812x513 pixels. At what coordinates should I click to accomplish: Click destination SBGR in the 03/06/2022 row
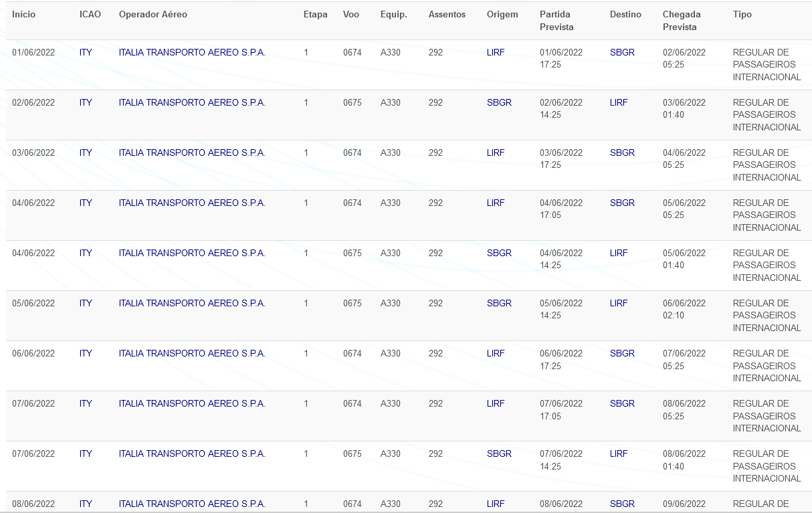coord(622,152)
